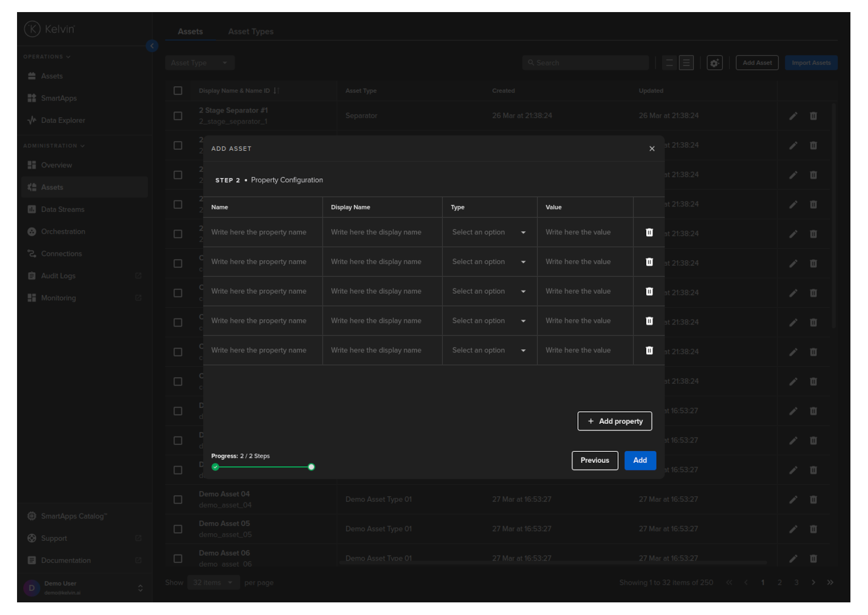
Task: Switch to the Asset Types tab
Action: click(251, 32)
